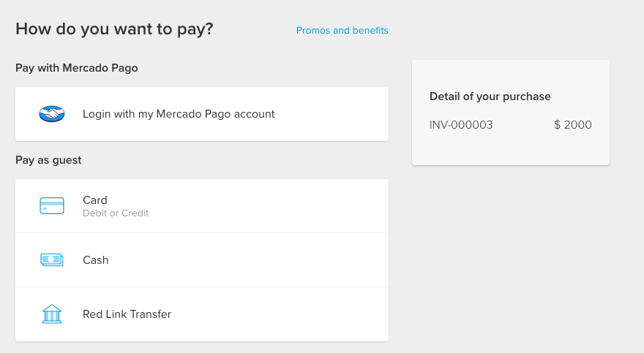Select the Card payment label
Viewport: 644px width, 353px height.
pyautogui.click(x=95, y=200)
